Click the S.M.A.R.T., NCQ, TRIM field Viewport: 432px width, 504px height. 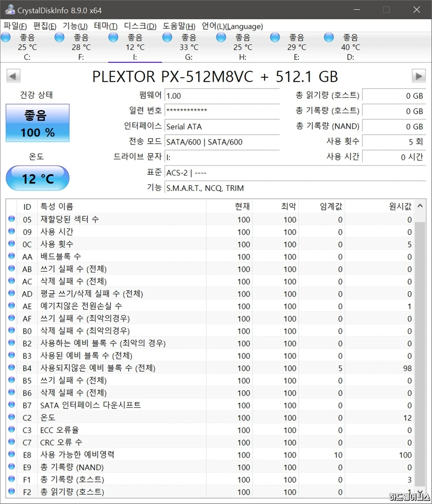click(x=295, y=188)
